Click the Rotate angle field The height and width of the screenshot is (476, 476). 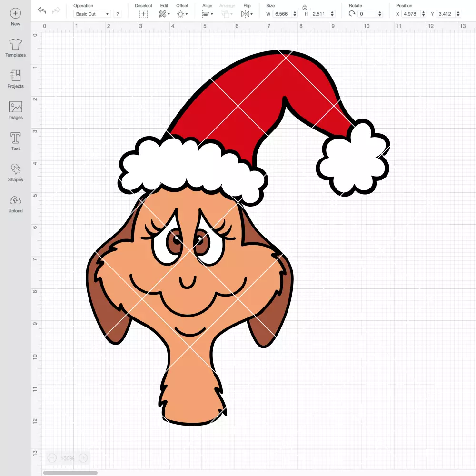click(x=367, y=14)
